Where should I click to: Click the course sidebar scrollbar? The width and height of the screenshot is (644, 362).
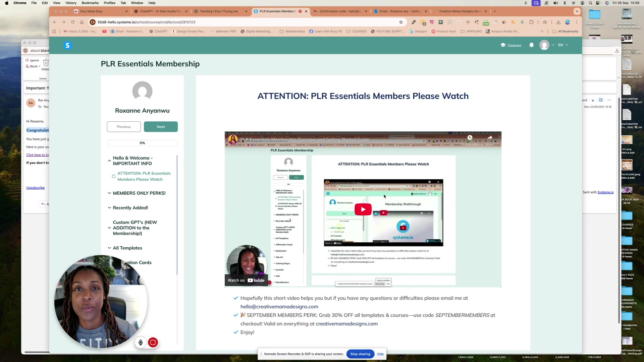[x=177, y=215]
